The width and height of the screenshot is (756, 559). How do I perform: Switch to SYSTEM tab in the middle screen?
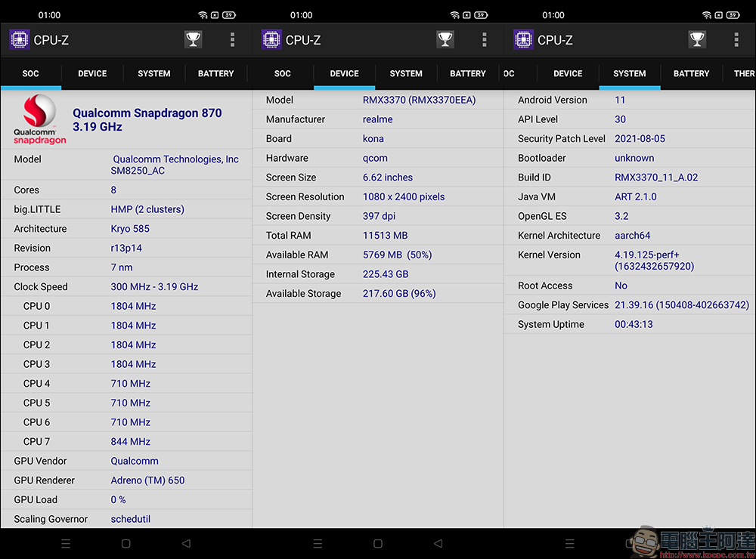click(x=406, y=73)
